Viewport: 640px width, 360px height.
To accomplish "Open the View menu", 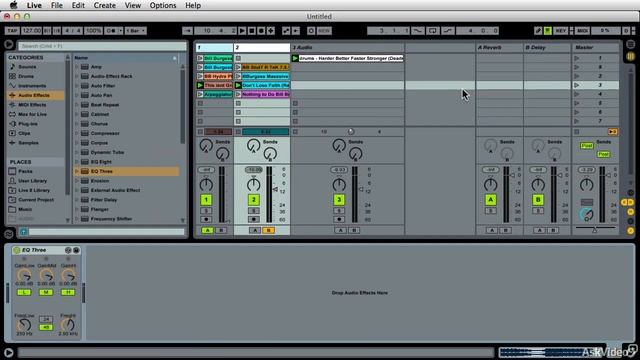I will point(133,5).
